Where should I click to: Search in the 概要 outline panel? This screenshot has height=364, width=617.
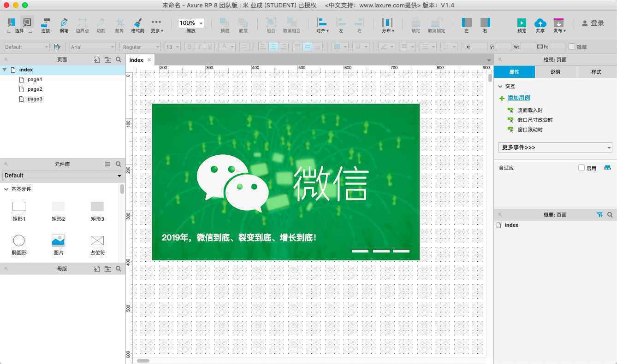pyautogui.click(x=610, y=215)
